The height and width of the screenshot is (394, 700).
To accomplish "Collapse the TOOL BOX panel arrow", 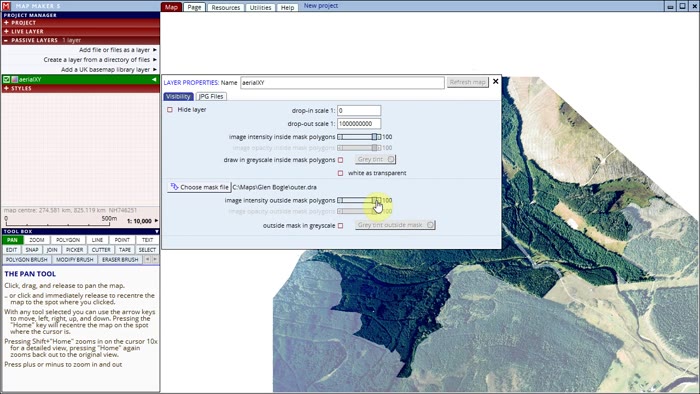I will 156,232.
